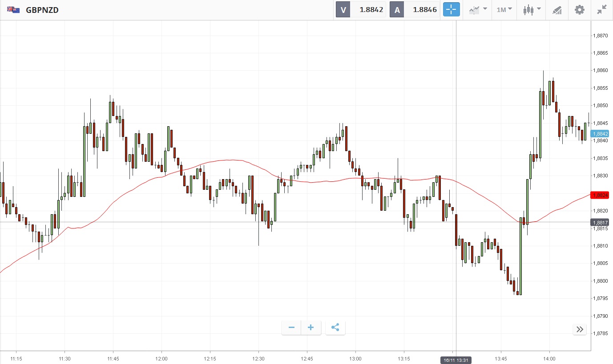The width and height of the screenshot is (613, 364).
Task: Open the compare chart dropdown
Action: [x=478, y=9]
